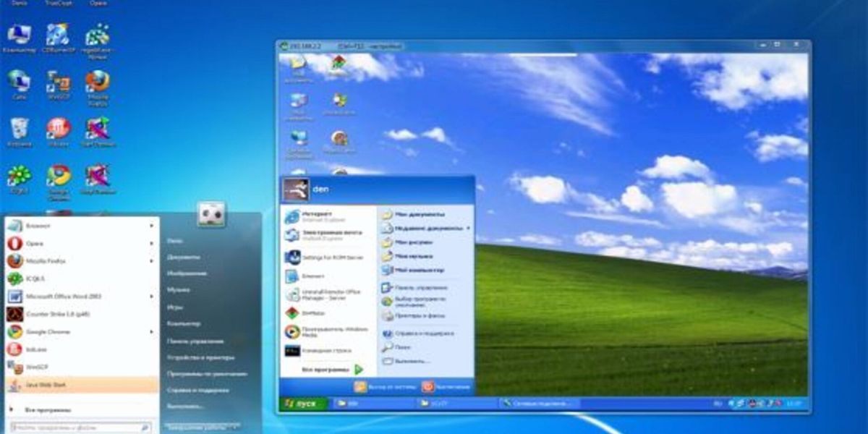Open Pictures in the Windows 7 Start menu

[187, 273]
